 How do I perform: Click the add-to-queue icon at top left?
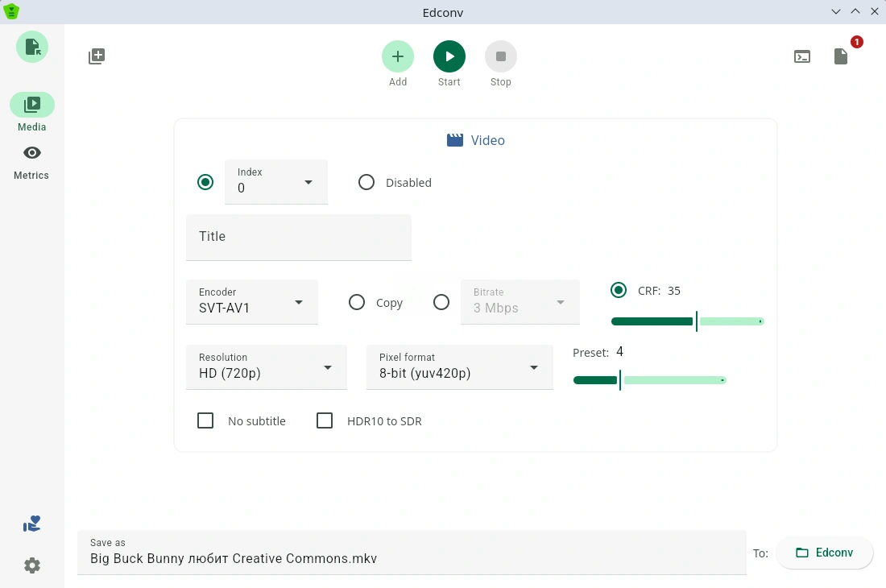click(x=97, y=56)
